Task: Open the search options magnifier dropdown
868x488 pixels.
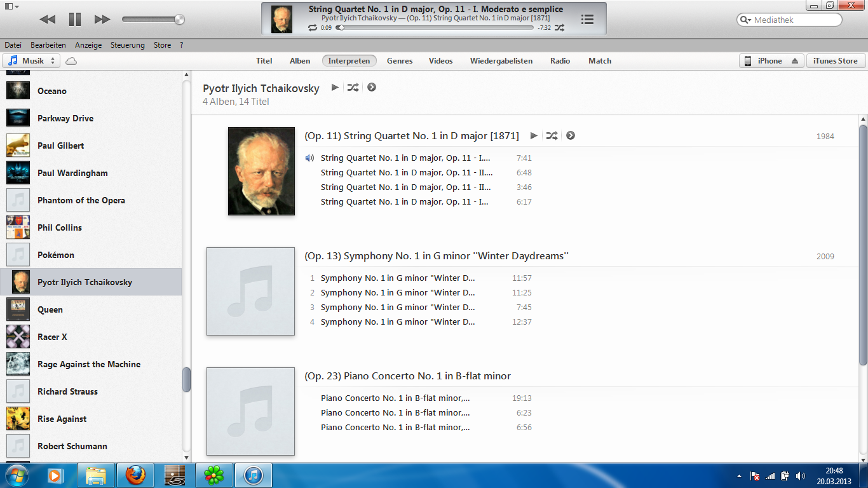Action: click(745, 20)
